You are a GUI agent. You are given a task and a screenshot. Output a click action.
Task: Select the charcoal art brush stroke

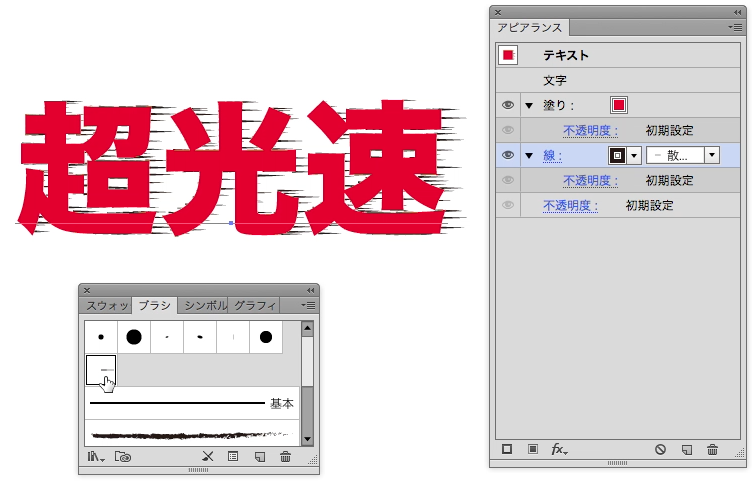click(192, 434)
